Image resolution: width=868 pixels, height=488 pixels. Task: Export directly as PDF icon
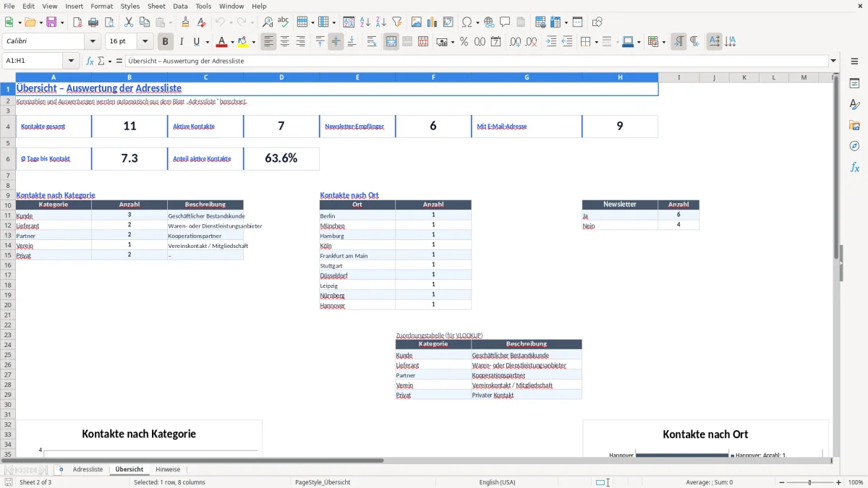[x=77, y=22]
